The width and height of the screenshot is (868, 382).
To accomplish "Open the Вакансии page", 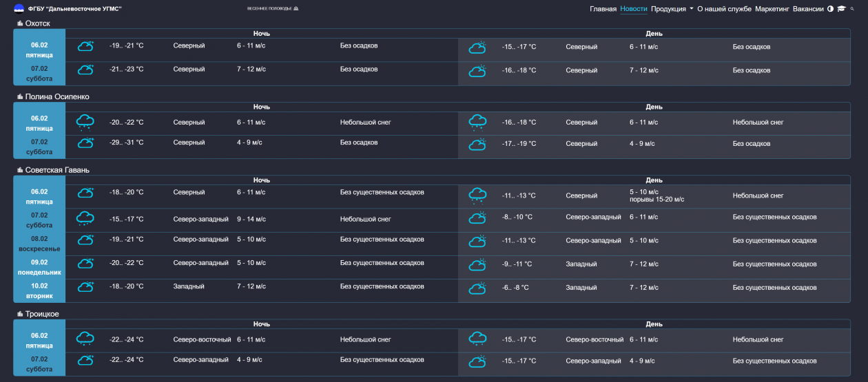I will point(807,9).
